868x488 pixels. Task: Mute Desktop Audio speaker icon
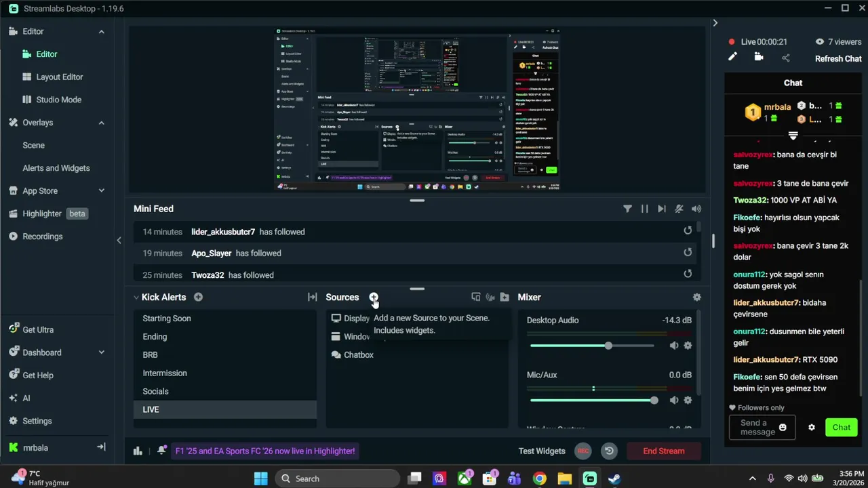point(673,346)
